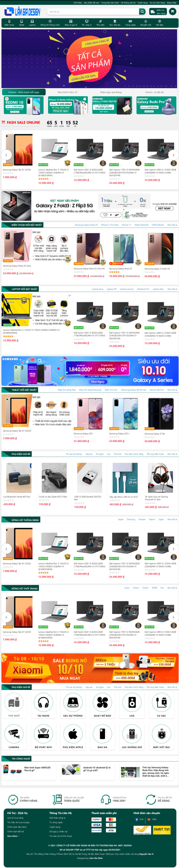
Task: Open the Laptop category in navigation
Action: 32,23
